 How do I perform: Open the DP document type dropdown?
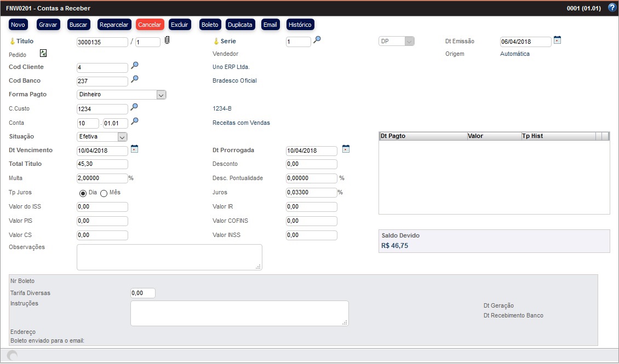point(409,42)
